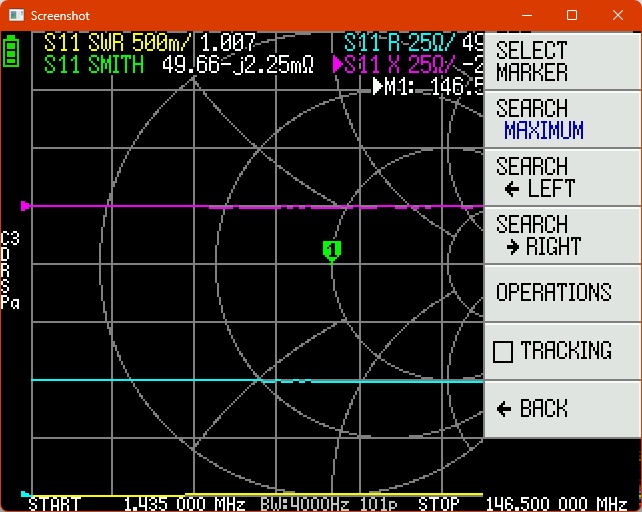Click the green battery indicator icon
The height and width of the screenshot is (512, 642).
[11, 52]
